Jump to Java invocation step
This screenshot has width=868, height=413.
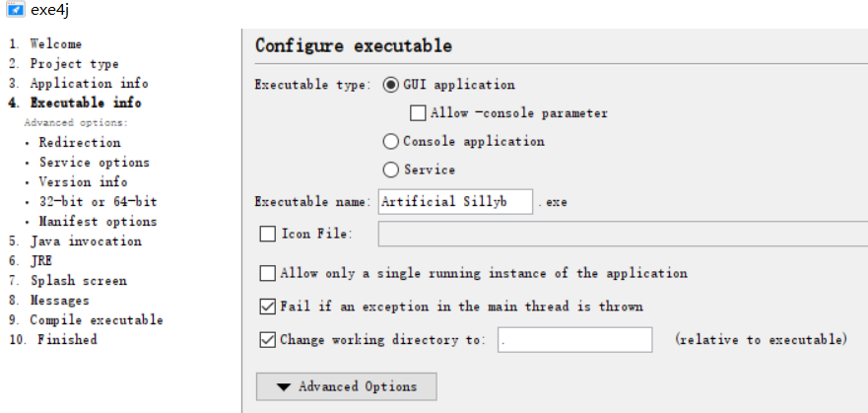[85, 241]
